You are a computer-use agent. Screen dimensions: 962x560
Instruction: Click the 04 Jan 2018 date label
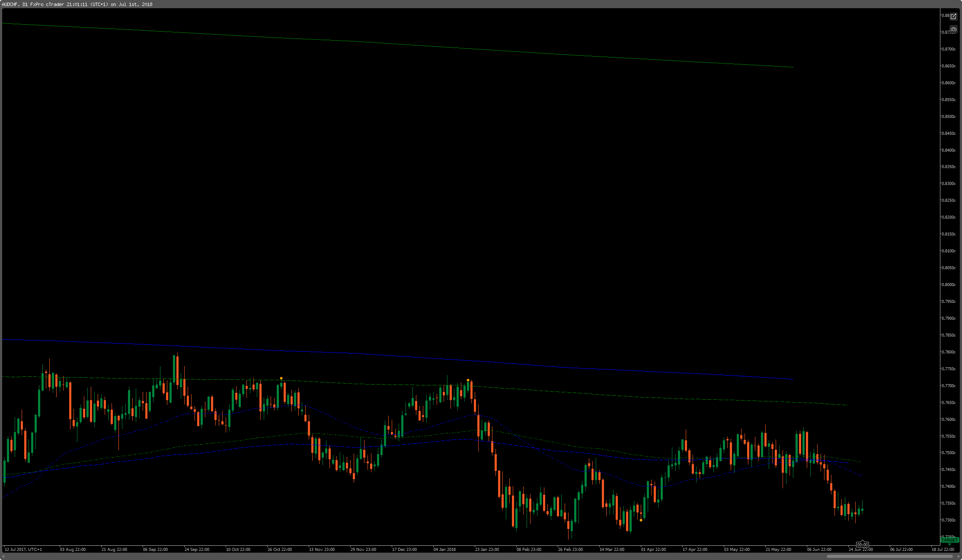click(444, 550)
